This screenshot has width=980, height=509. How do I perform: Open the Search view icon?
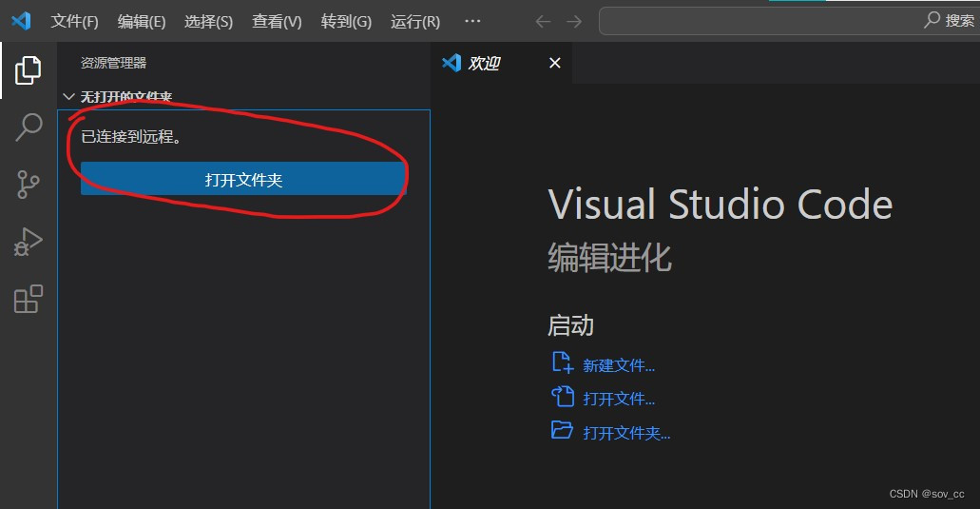point(29,127)
